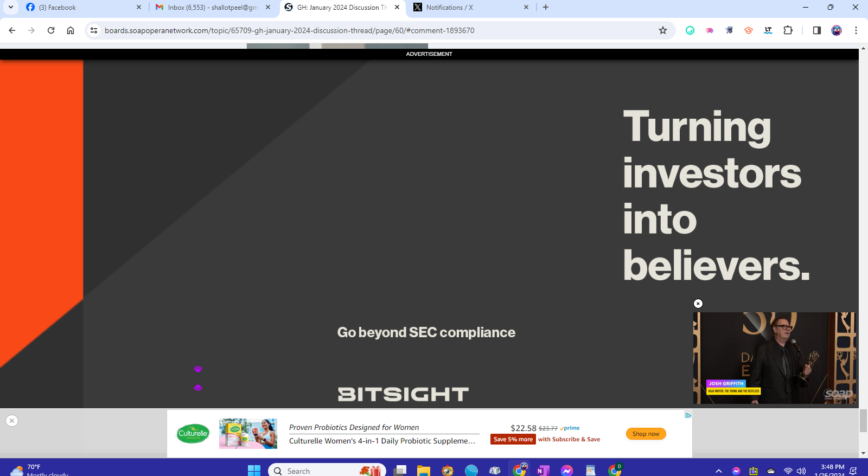Open the Extensions puzzle-piece menu
868x476 pixels.
(788, 30)
